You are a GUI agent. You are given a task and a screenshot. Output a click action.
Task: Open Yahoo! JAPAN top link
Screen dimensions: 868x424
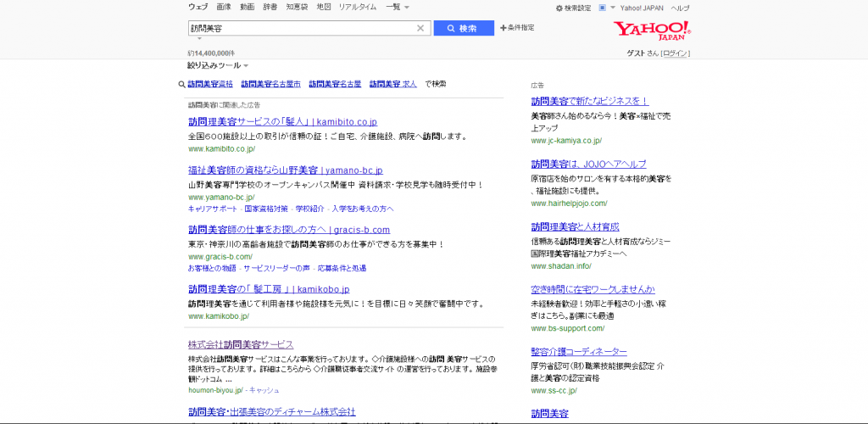(642, 8)
